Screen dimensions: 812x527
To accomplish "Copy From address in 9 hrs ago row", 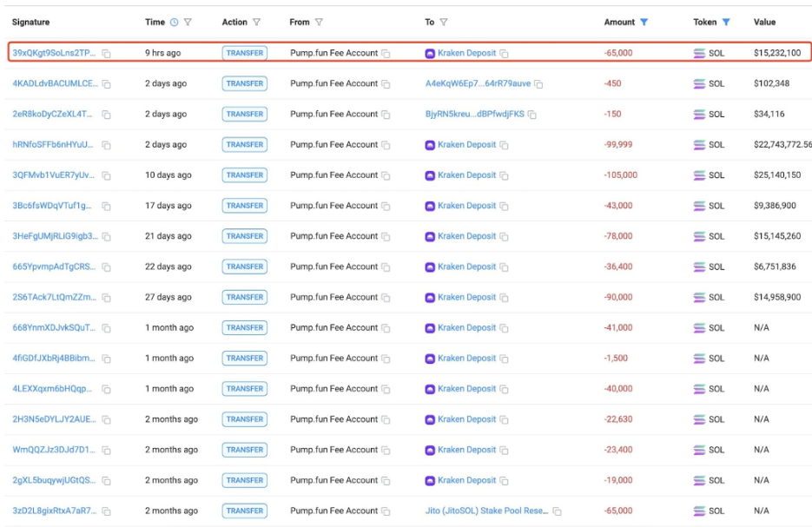I will 386,53.
